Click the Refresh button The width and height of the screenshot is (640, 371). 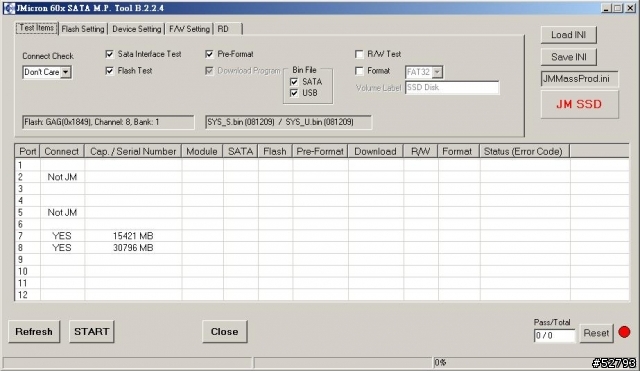point(34,331)
